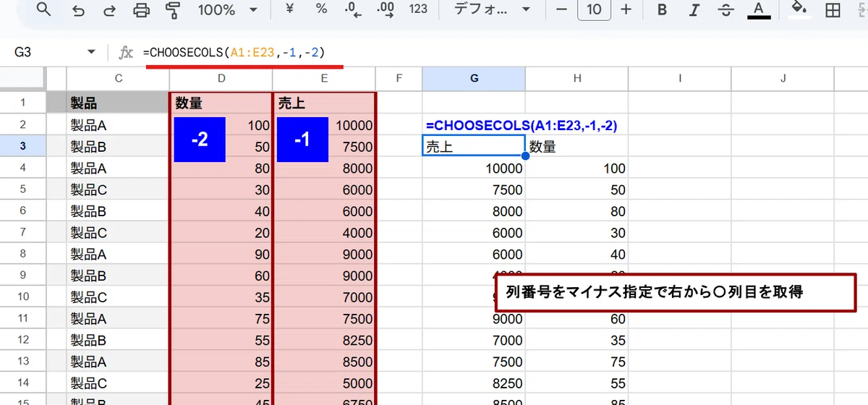Screen dimensions: 868x405
Task: Increase decimal places
Action: pyautogui.click(x=386, y=9)
